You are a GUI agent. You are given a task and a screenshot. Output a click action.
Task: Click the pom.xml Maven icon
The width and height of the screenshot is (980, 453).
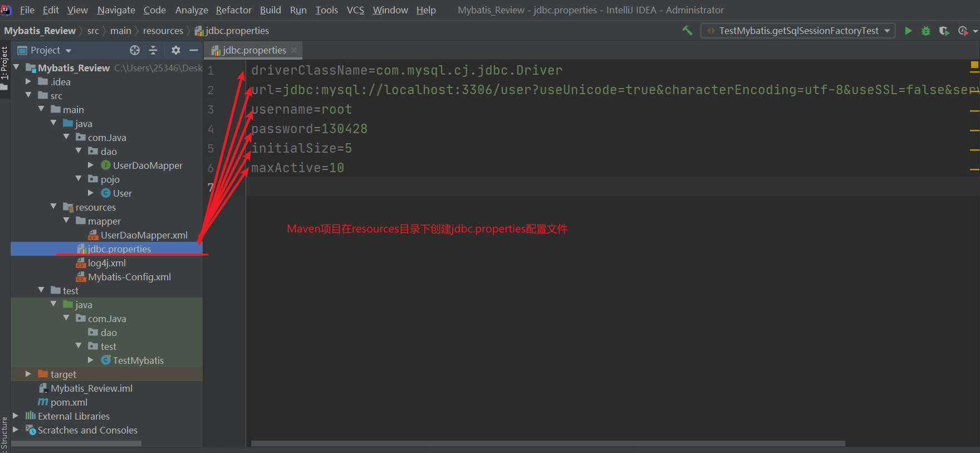(x=43, y=402)
